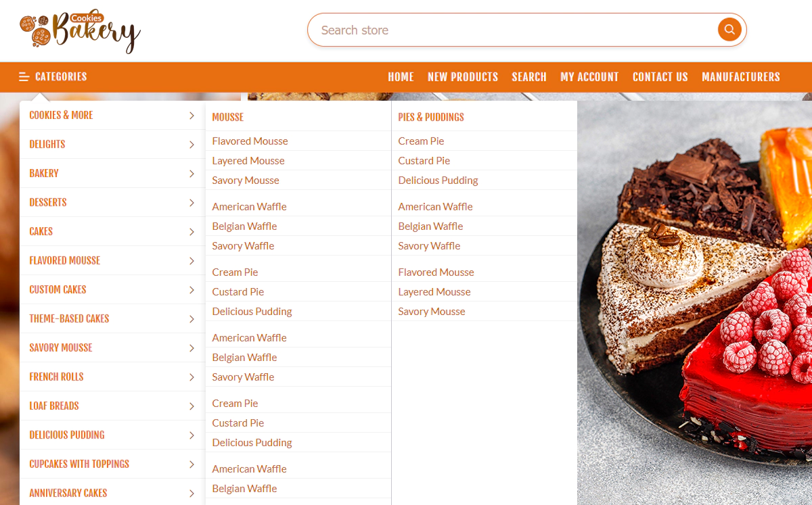Open the FLAVORED MOUSSE sidebar category
The width and height of the screenshot is (812, 505).
pyautogui.click(x=64, y=260)
